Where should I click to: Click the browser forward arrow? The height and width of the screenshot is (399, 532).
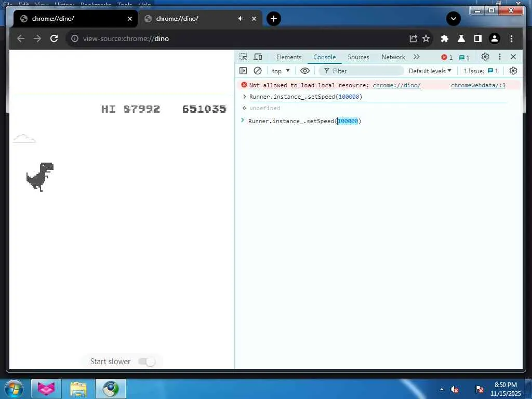point(37,38)
